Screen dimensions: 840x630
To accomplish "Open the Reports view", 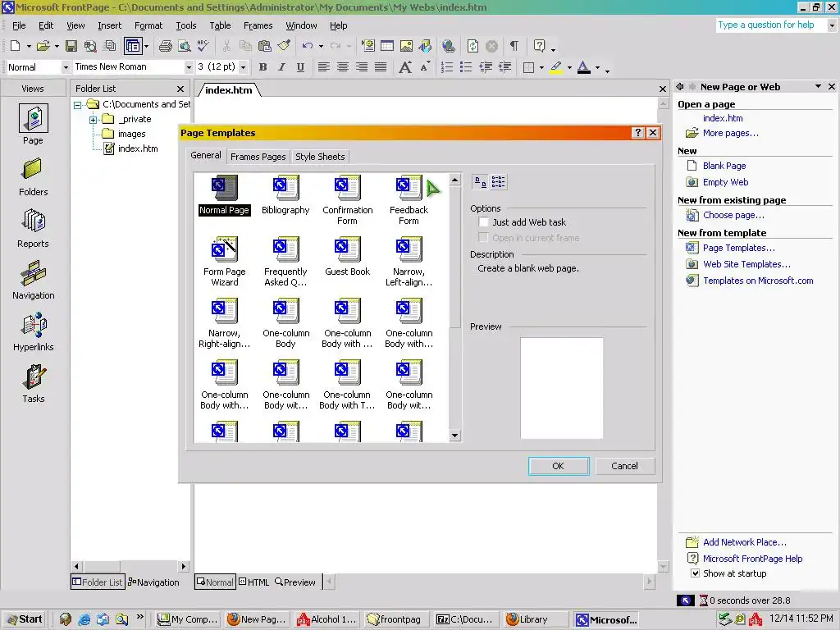I will (33, 229).
